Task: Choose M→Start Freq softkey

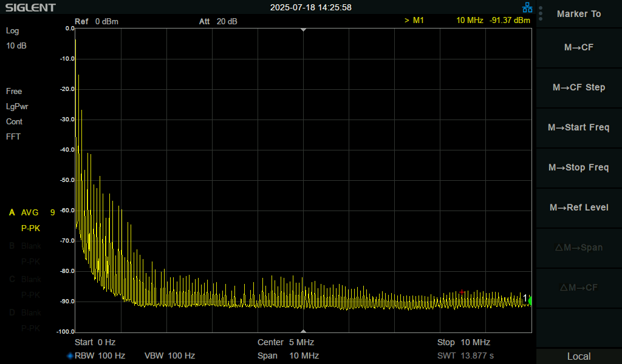Action: click(579, 127)
